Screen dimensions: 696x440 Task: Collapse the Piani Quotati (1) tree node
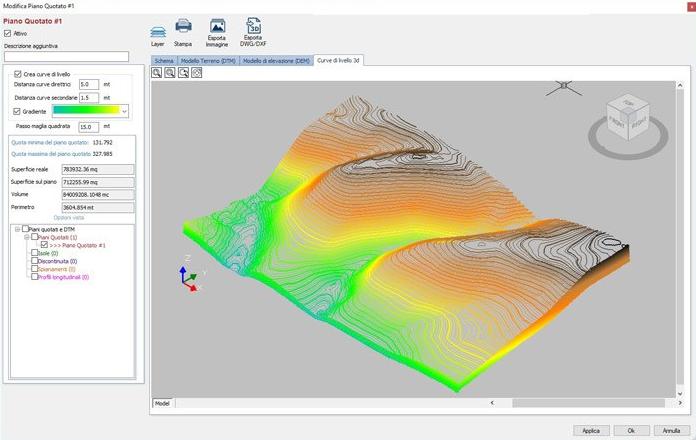coord(27,237)
